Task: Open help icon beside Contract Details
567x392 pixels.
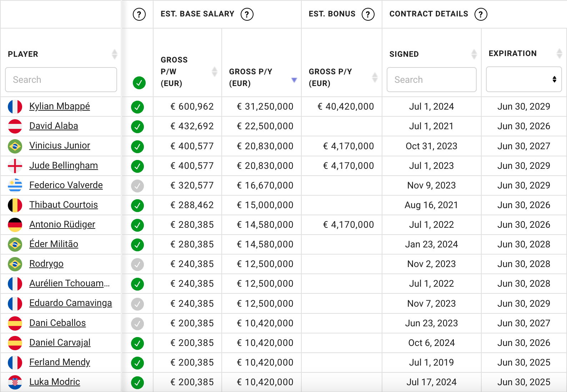Action: [x=481, y=14]
